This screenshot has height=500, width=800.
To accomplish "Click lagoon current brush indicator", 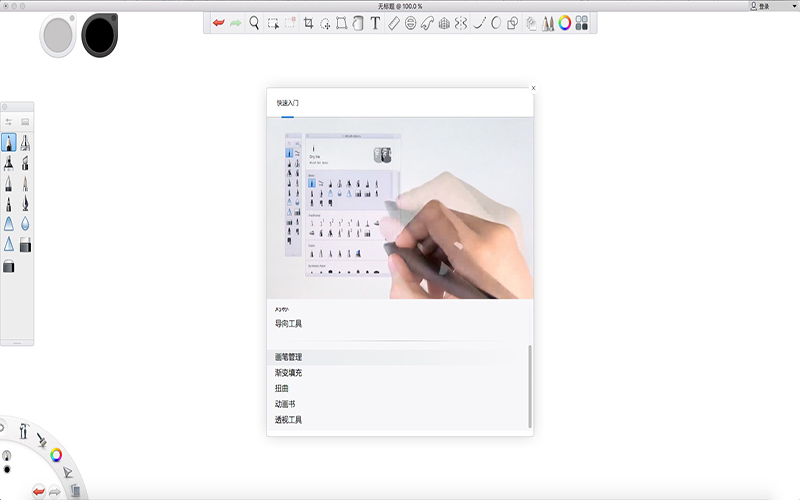I will pyautogui.click(x=7, y=456).
